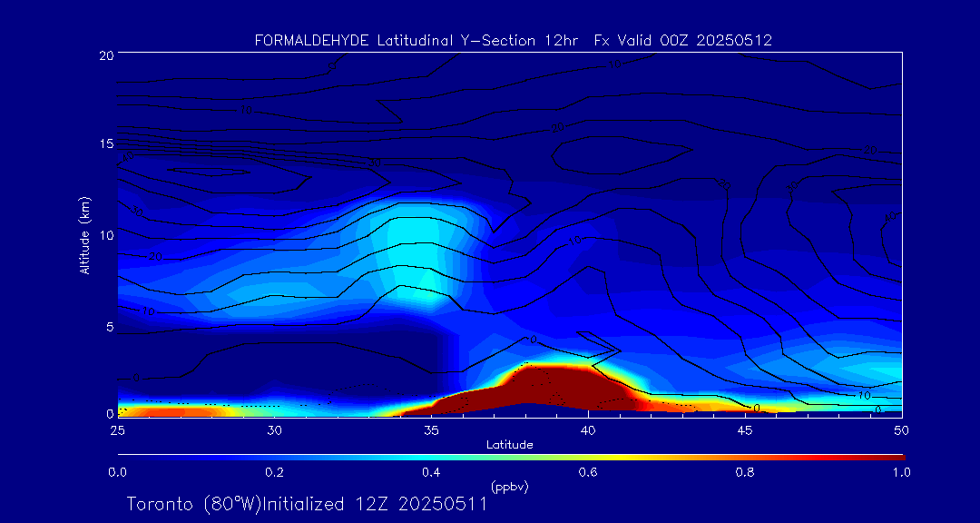
Task: Click the FORMALDEHYDE Latitudinal Y-Section plot title
Action: coord(513,41)
